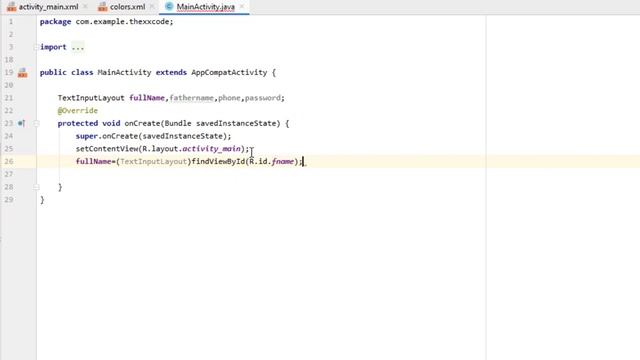Close the activity_main.xml tab
The height and width of the screenshot is (360, 640).
click(85, 7)
